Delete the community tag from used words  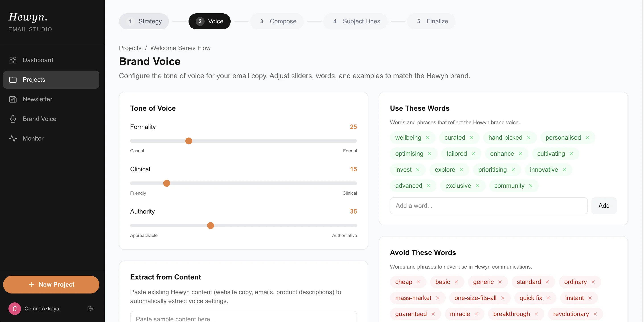coord(531,185)
